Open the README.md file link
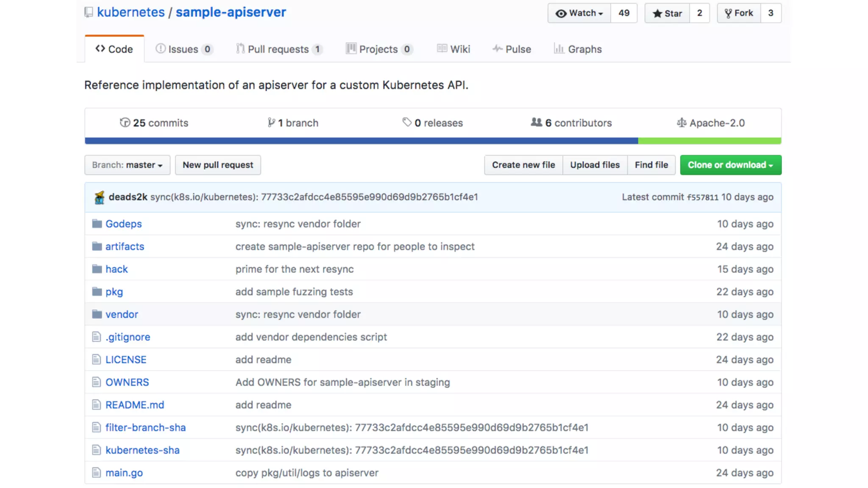 click(135, 405)
